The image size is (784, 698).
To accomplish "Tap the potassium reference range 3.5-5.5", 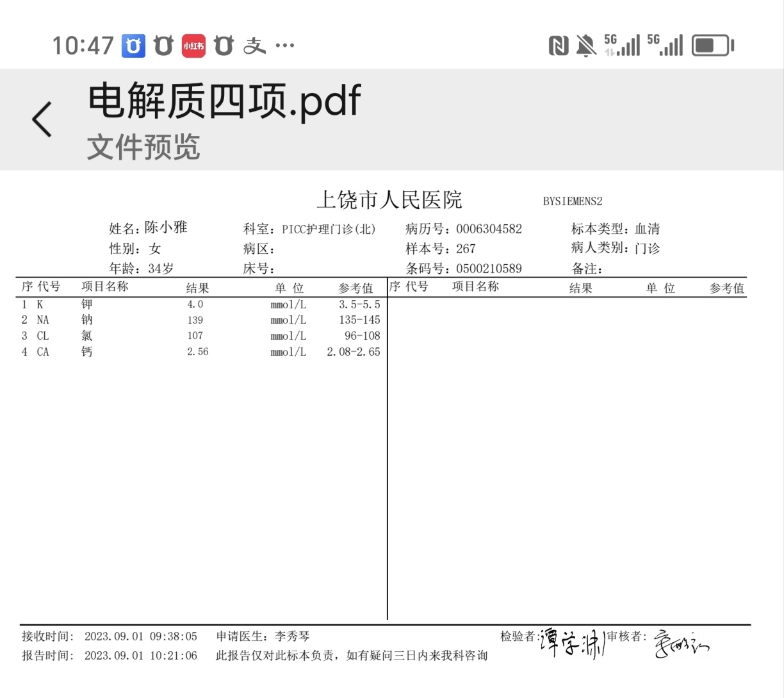I will pos(359,304).
